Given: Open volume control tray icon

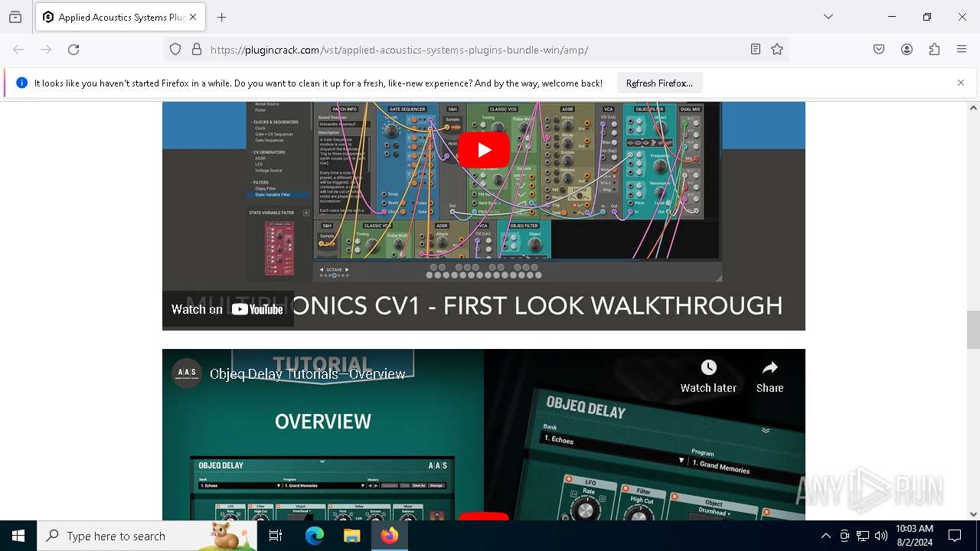Looking at the screenshot, I should [x=881, y=536].
